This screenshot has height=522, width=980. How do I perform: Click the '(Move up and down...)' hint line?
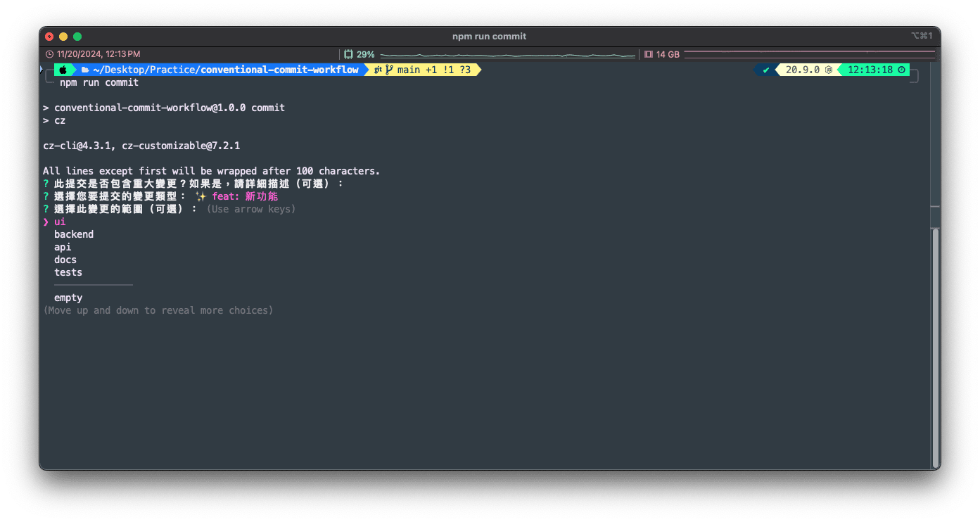click(x=158, y=310)
